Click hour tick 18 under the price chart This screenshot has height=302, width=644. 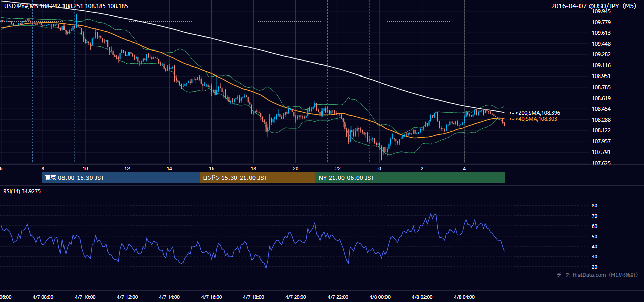253,168
